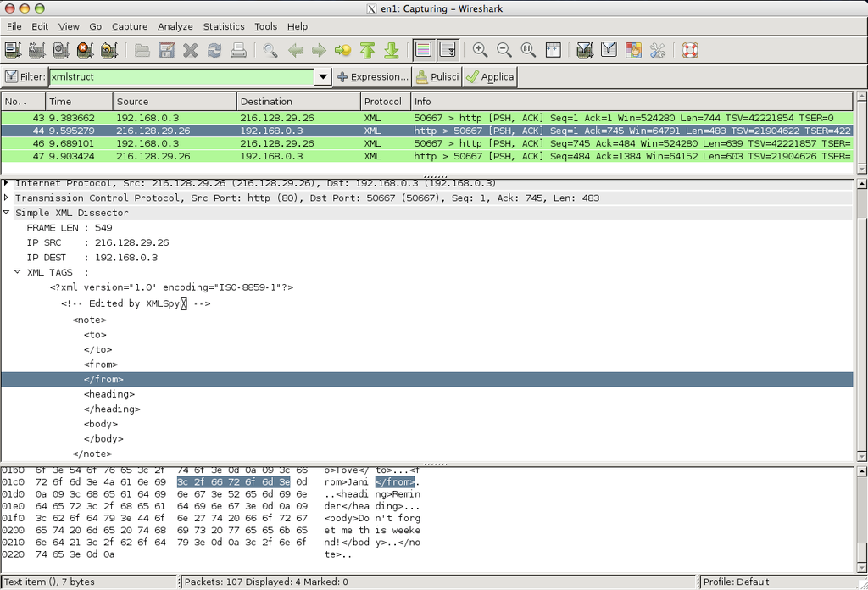868x590 pixels.
Task: Select the <body> tag item
Action: click(101, 424)
